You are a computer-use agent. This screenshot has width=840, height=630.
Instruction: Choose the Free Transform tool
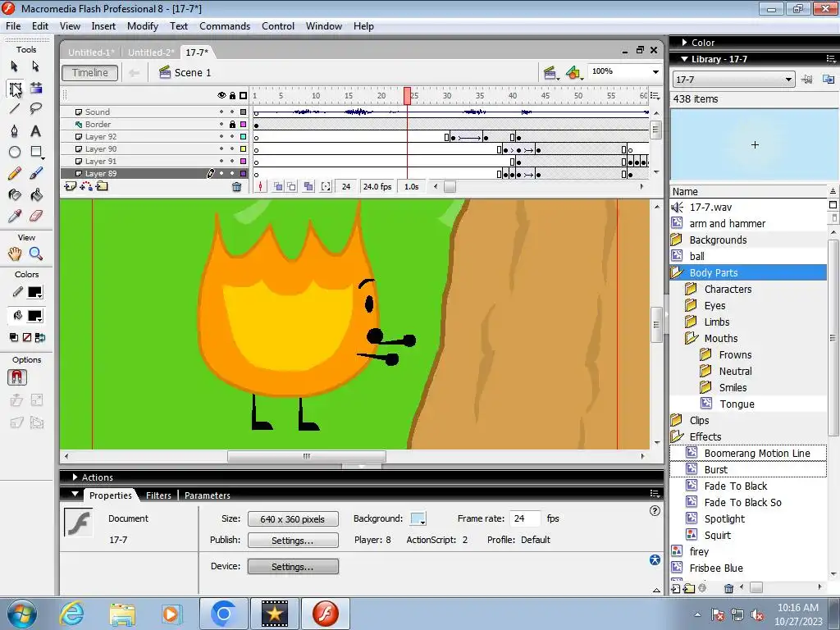coord(15,89)
